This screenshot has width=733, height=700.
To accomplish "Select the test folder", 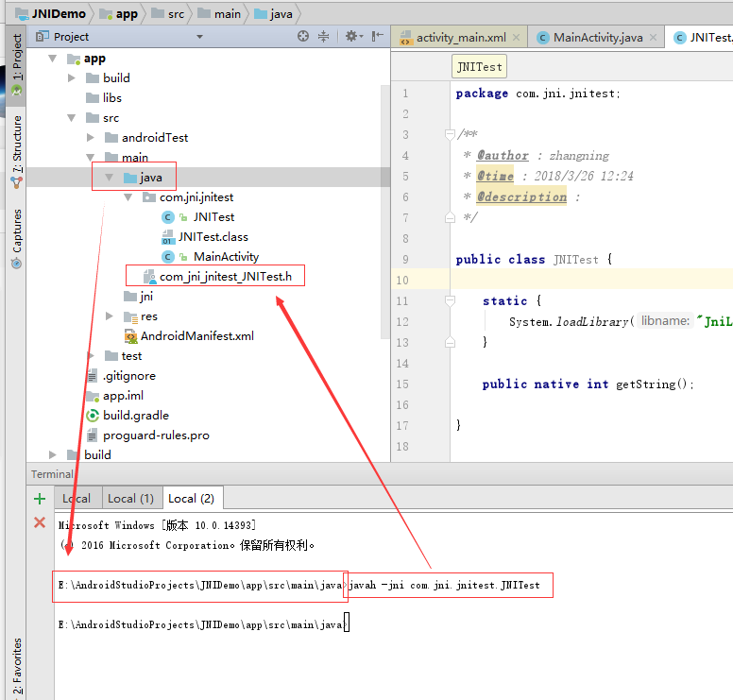I will pyautogui.click(x=123, y=356).
